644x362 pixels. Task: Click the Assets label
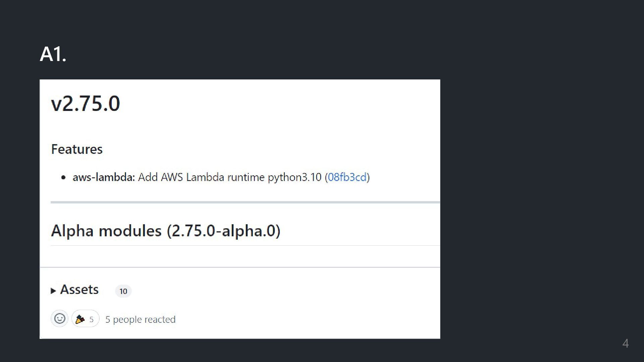click(79, 290)
